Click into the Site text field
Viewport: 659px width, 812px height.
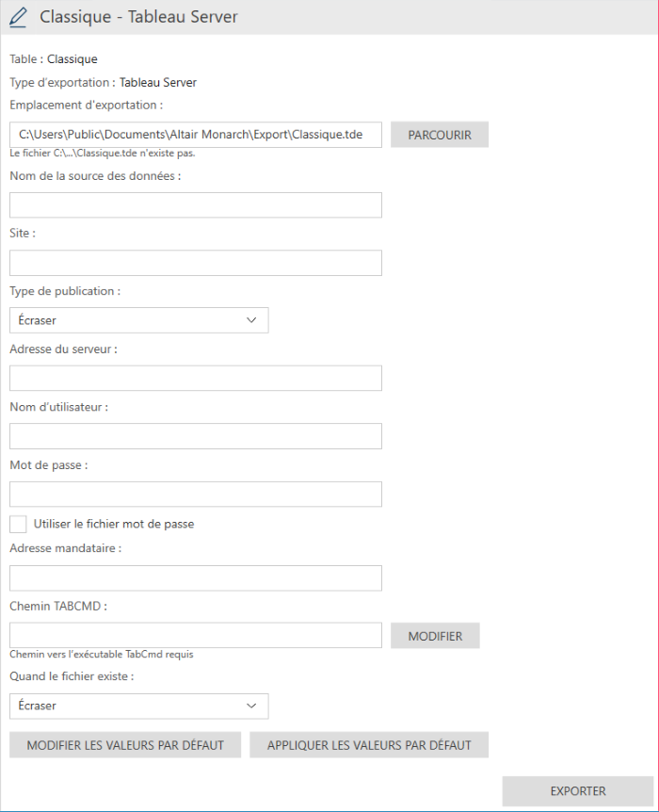click(x=195, y=263)
